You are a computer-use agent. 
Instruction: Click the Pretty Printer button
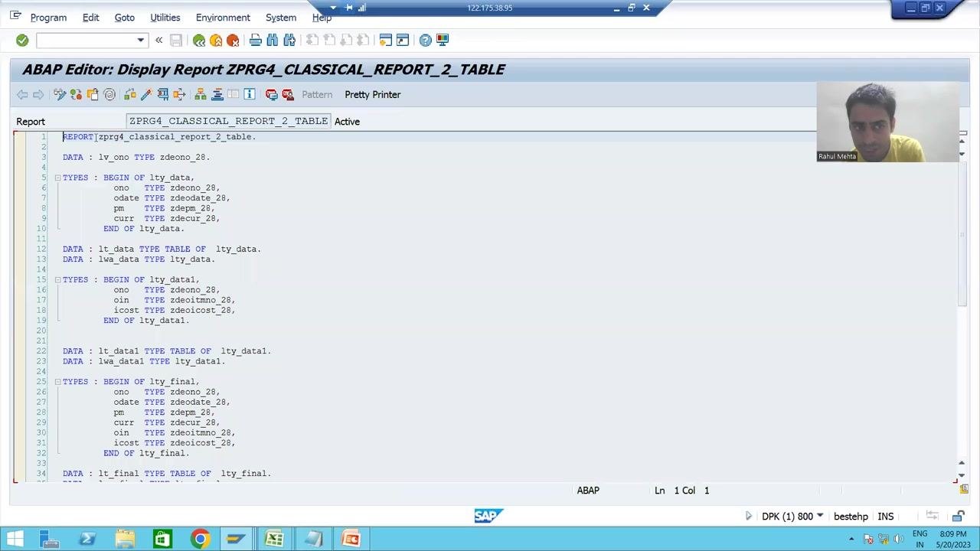pos(373,95)
